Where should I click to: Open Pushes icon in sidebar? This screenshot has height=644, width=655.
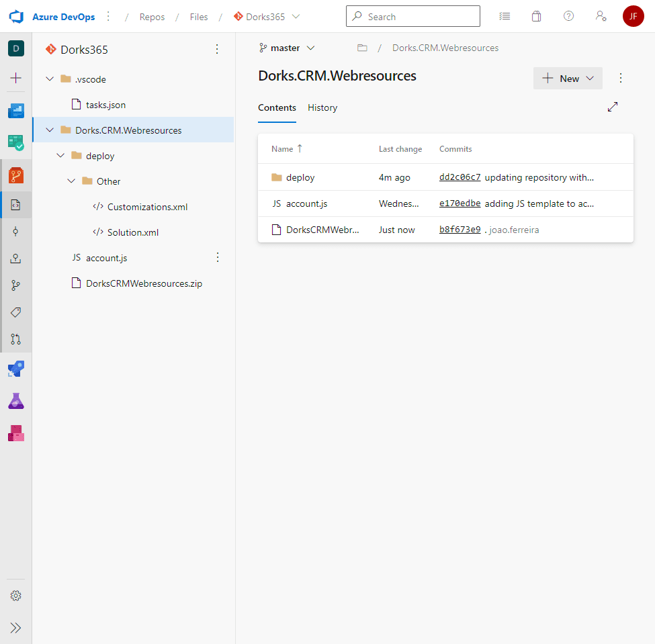pos(16,259)
